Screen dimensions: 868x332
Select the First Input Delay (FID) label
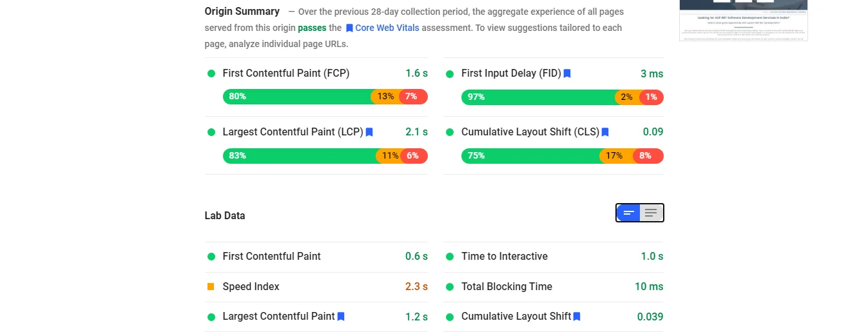point(511,73)
